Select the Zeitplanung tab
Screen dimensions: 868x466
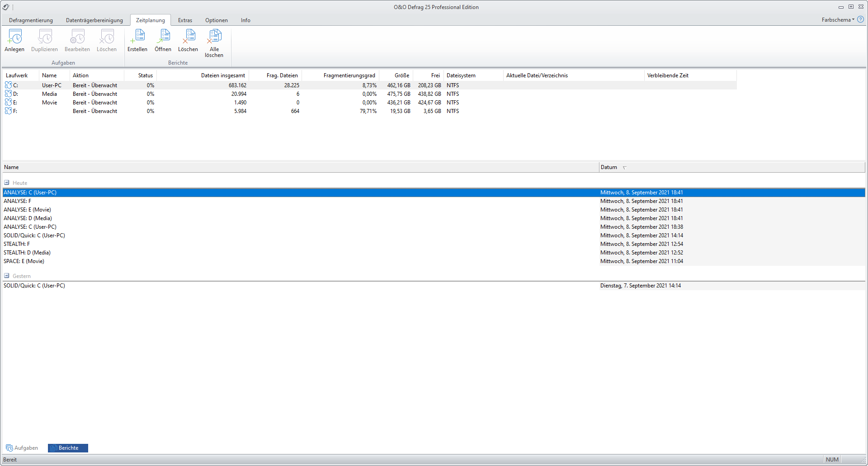[x=151, y=20]
